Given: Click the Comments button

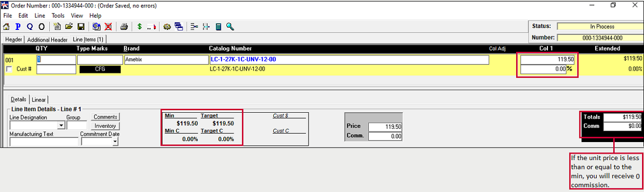Looking at the screenshot, I should coord(106,117).
